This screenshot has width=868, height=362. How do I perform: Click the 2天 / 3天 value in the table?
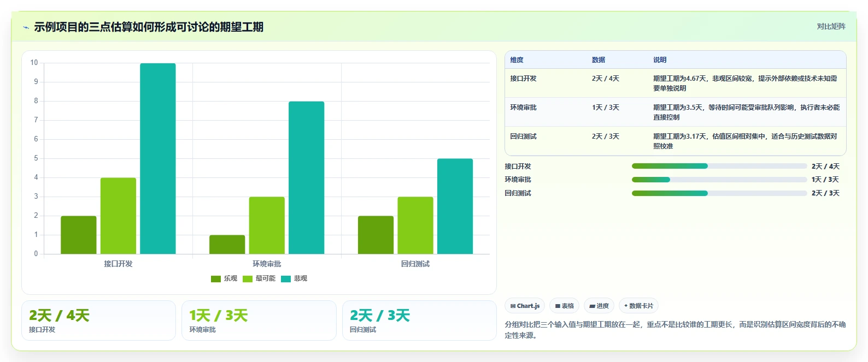tap(606, 137)
